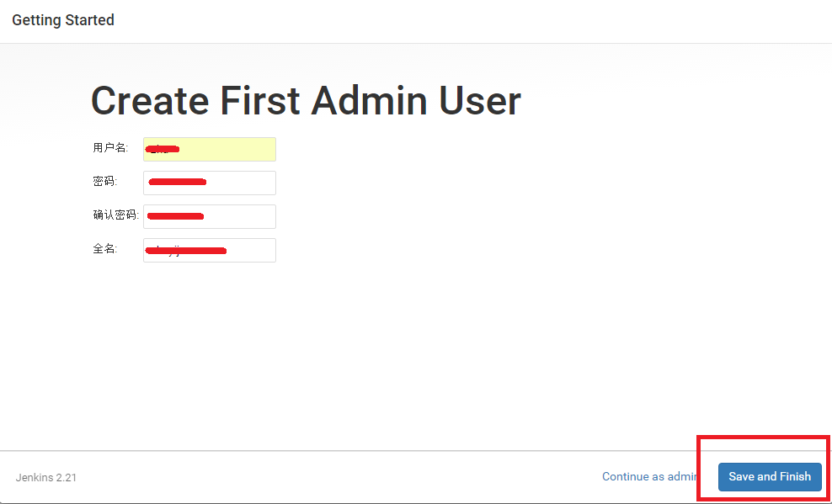Image resolution: width=832 pixels, height=504 pixels.
Task: Click the red scribble in the 全名 field
Action: tap(187, 250)
